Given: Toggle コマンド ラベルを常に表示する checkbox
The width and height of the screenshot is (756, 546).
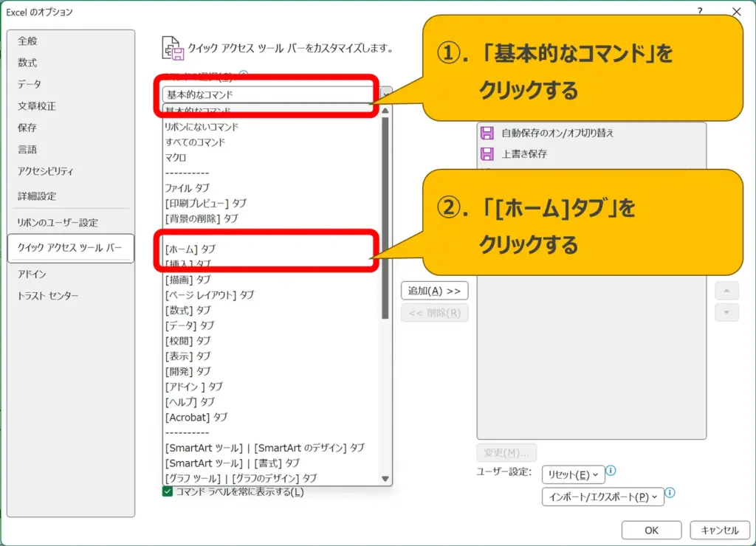Looking at the screenshot, I should click(168, 491).
